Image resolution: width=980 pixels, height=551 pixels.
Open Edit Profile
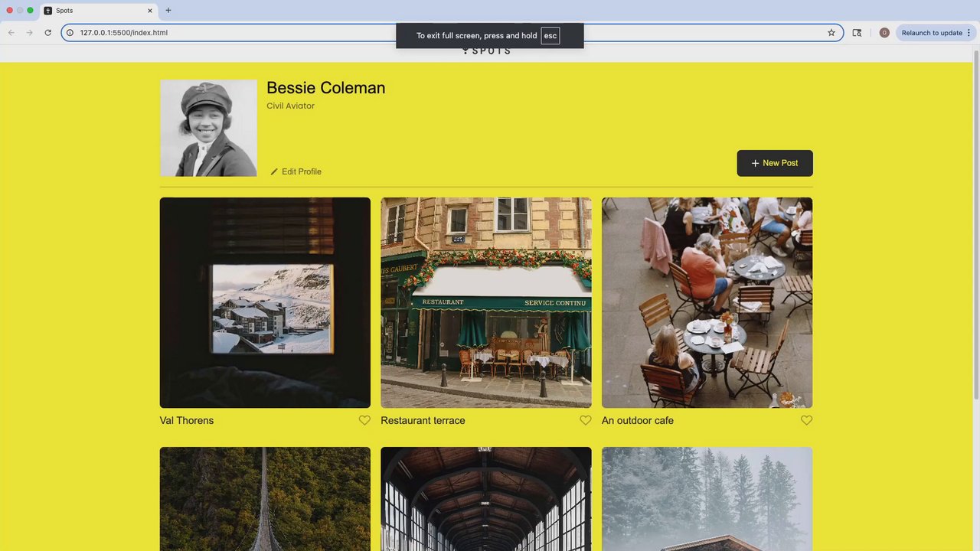pos(296,171)
